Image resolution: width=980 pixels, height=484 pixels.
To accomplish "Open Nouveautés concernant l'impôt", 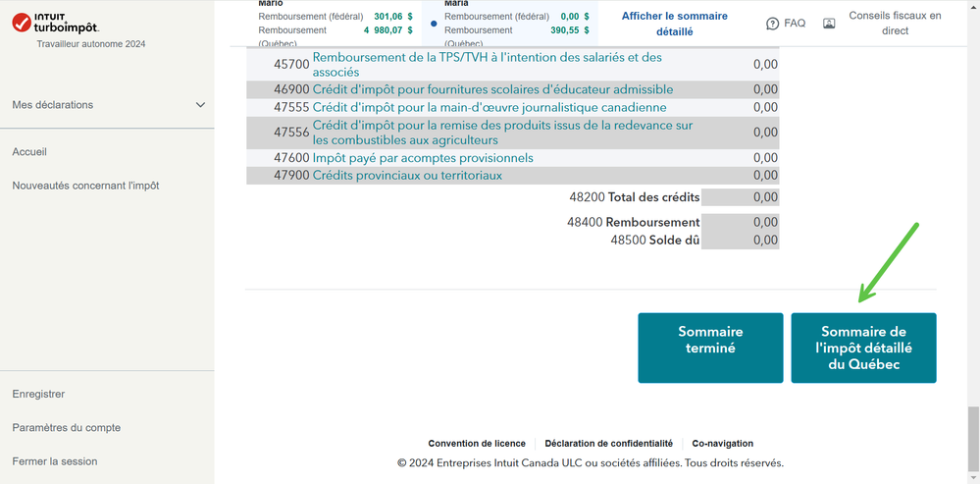I will click(85, 186).
